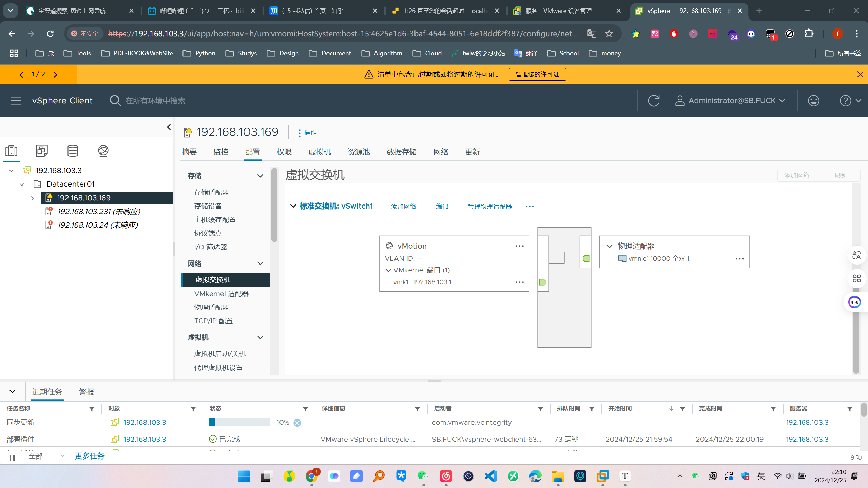Open the help question mark menu

coord(850,101)
